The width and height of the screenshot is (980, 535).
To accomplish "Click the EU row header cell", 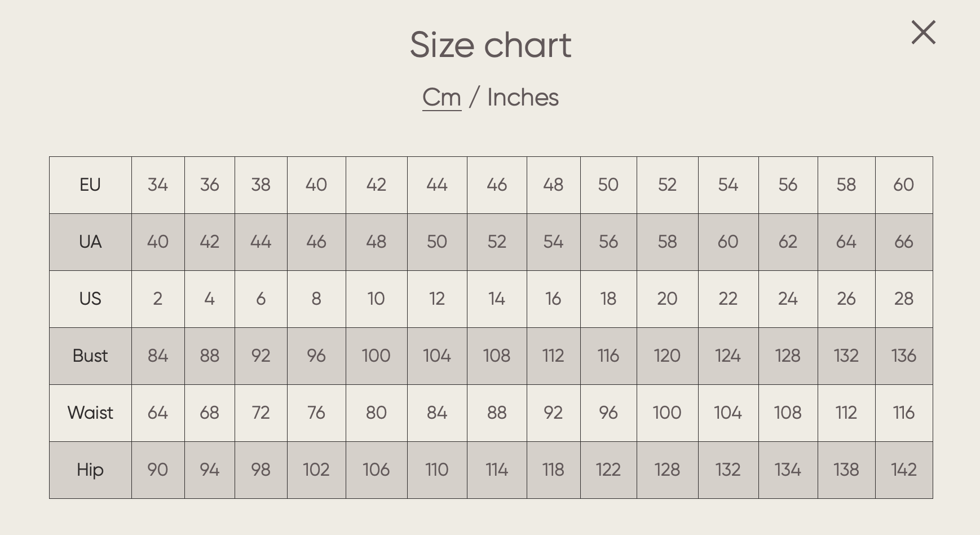I will [x=90, y=185].
